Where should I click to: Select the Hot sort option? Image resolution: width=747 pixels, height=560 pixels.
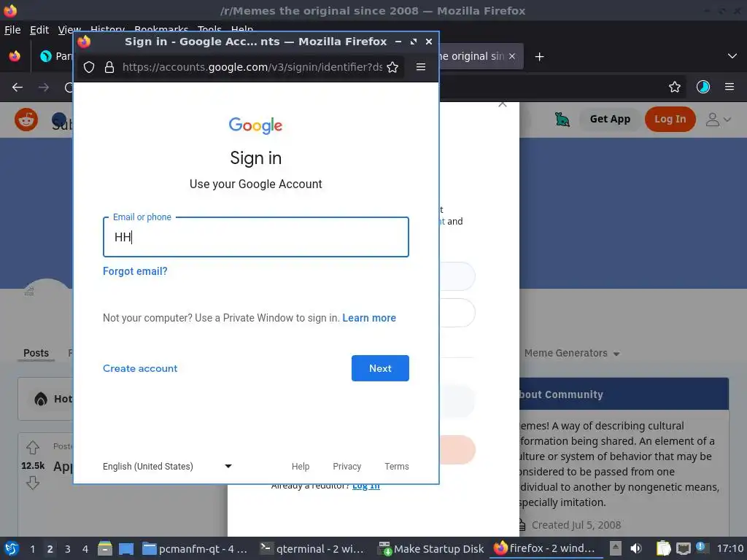(x=53, y=399)
